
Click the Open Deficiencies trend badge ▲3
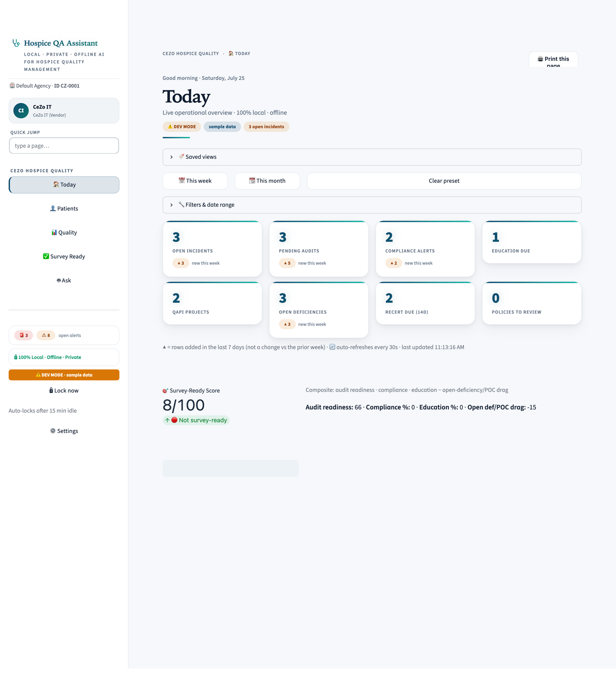(x=287, y=324)
